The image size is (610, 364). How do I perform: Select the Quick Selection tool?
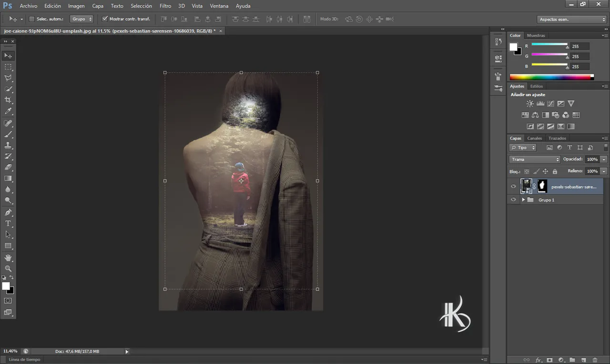click(x=8, y=89)
